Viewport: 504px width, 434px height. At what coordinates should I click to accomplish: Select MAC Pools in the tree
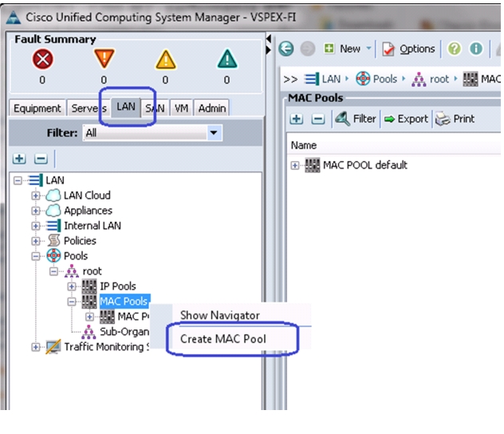[x=124, y=302]
